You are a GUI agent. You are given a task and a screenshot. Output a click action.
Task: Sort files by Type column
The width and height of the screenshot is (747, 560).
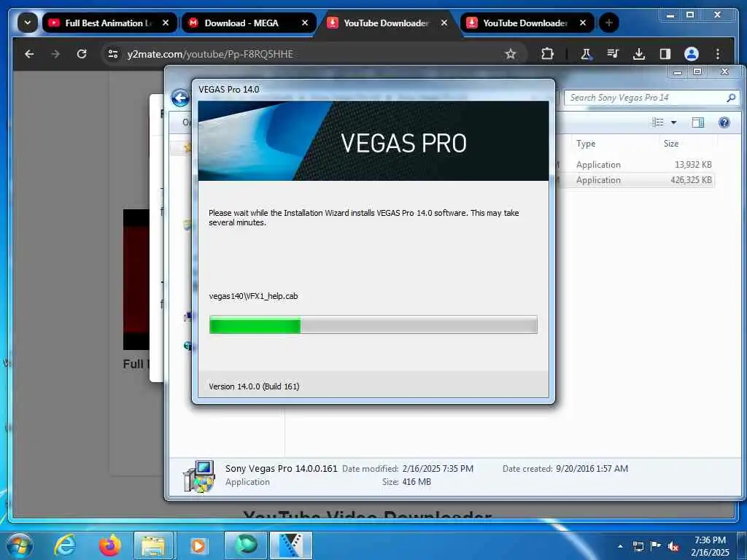[586, 144]
